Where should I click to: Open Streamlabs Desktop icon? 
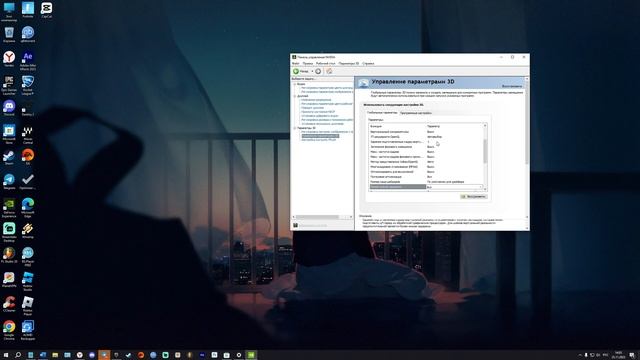(9, 232)
